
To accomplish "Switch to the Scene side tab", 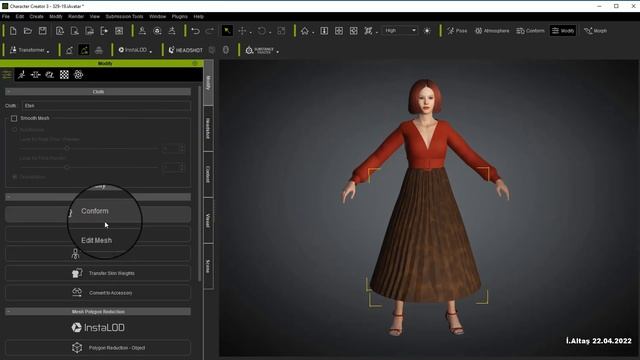I will tap(208, 267).
